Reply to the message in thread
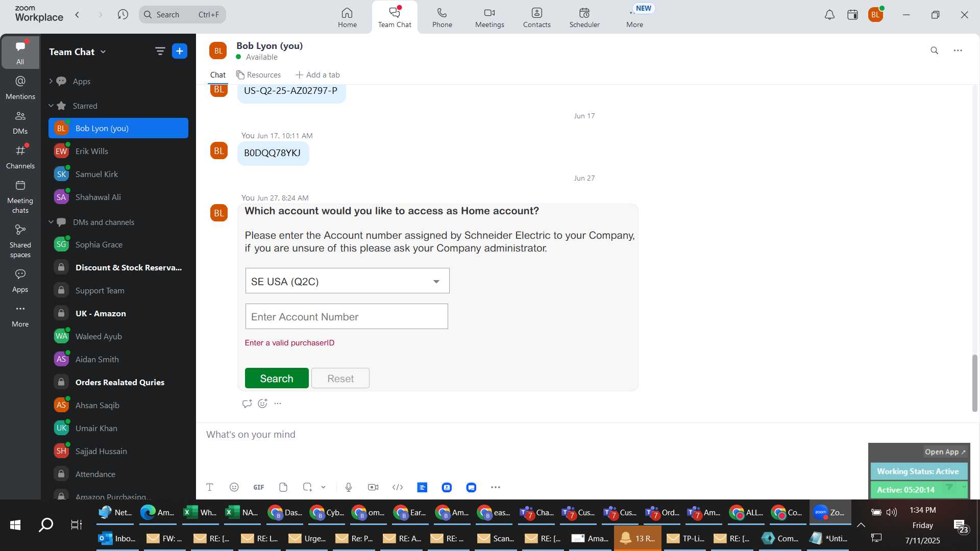The width and height of the screenshot is (980, 551). [x=247, y=404]
